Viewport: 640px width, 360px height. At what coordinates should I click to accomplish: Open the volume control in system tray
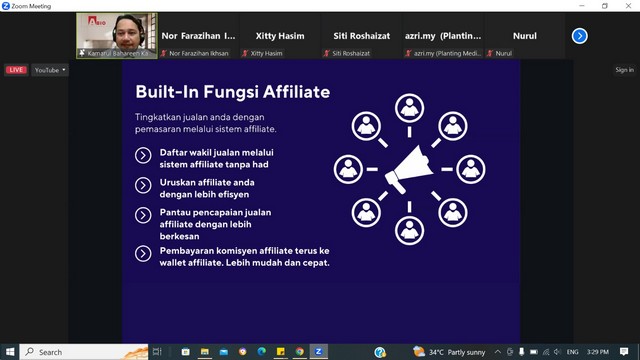(557, 352)
